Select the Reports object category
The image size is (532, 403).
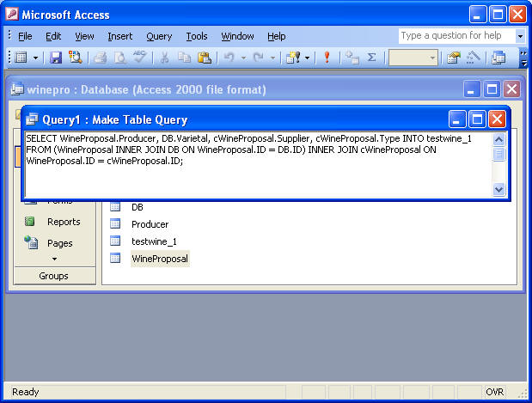click(64, 222)
